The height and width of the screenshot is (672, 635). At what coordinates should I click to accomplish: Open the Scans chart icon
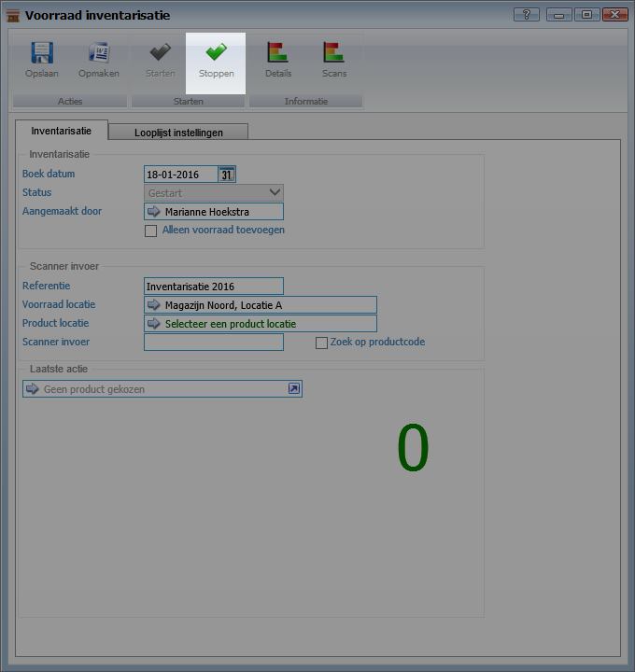point(333,53)
